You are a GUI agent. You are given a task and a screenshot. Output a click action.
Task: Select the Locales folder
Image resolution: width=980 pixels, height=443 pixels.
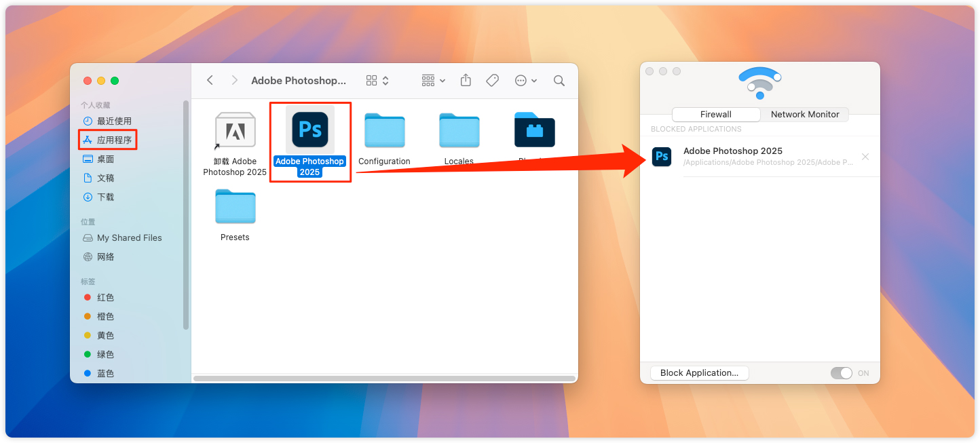(x=459, y=139)
